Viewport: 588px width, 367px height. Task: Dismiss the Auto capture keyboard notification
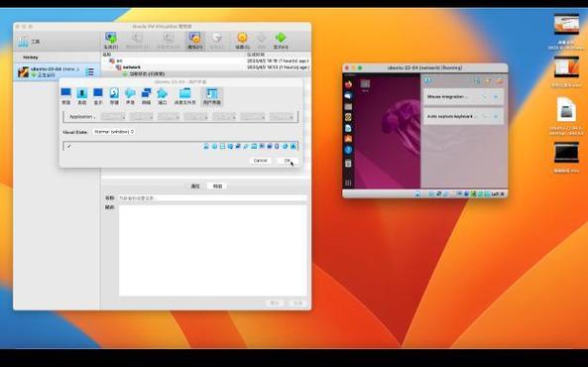[496, 117]
